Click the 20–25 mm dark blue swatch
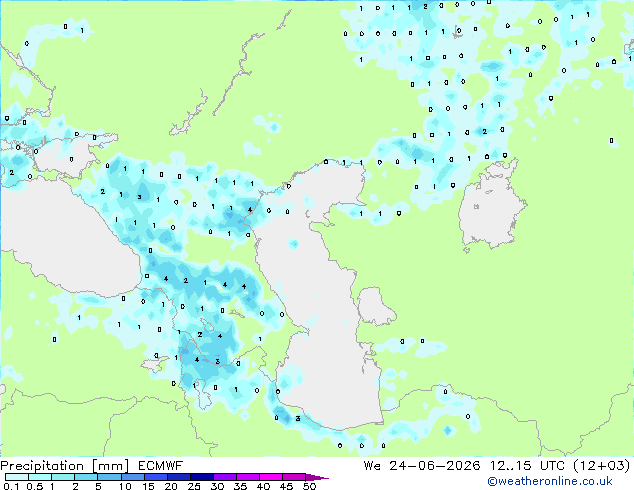 178,477
